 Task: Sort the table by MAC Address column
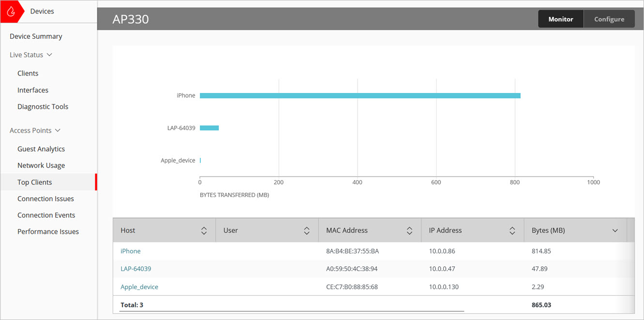pyautogui.click(x=409, y=230)
